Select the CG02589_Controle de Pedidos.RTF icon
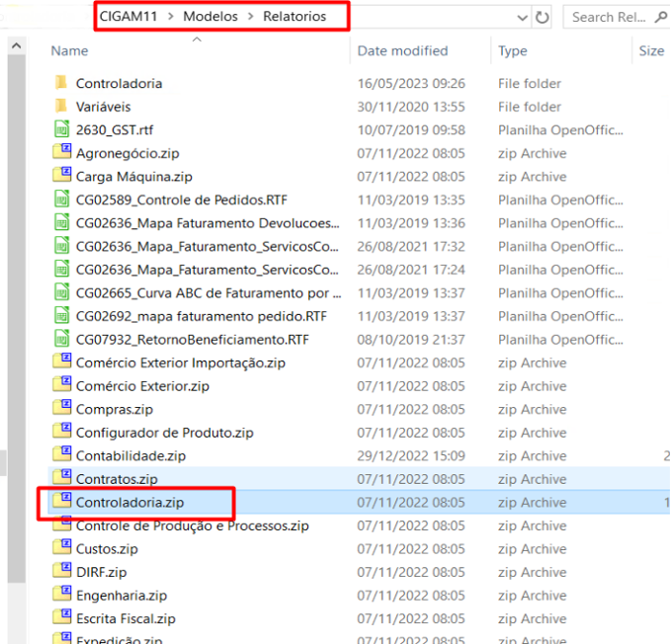 [x=62, y=199]
